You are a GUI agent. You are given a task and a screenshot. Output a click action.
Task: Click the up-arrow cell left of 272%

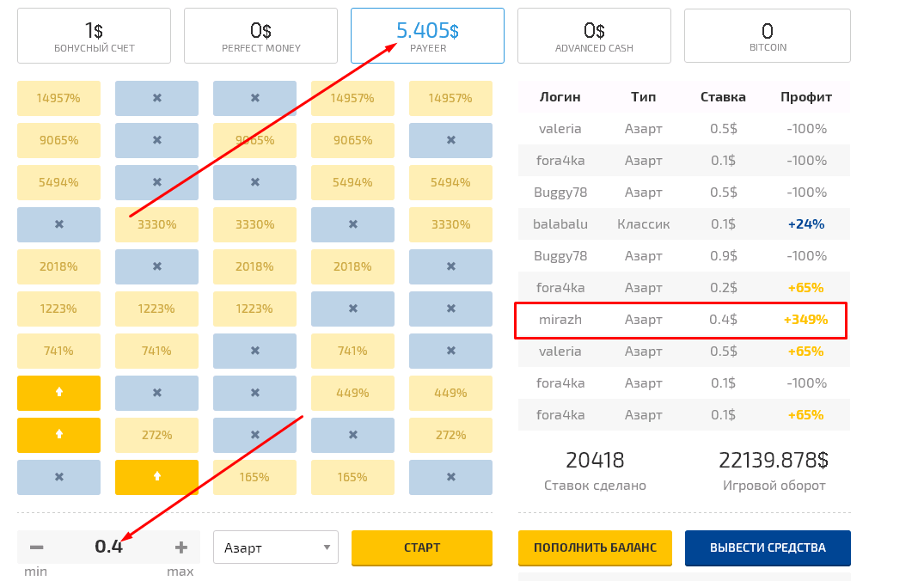(x=58, y=435)
